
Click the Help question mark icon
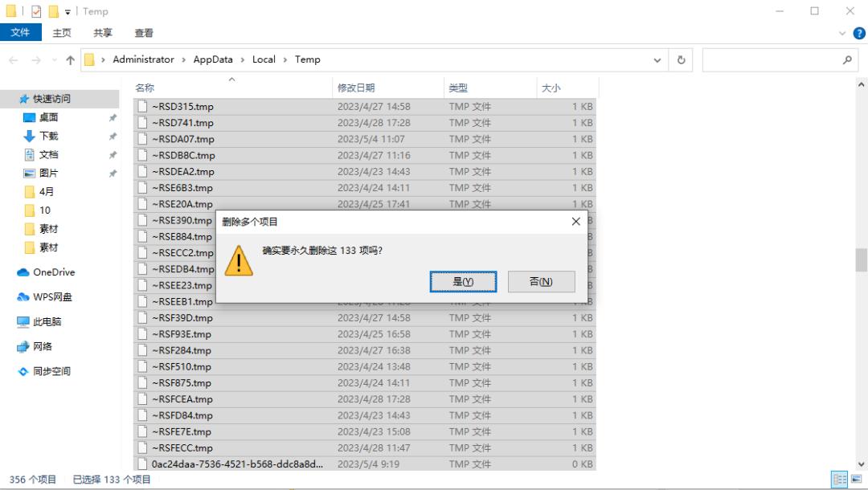(x=858, y=33)
